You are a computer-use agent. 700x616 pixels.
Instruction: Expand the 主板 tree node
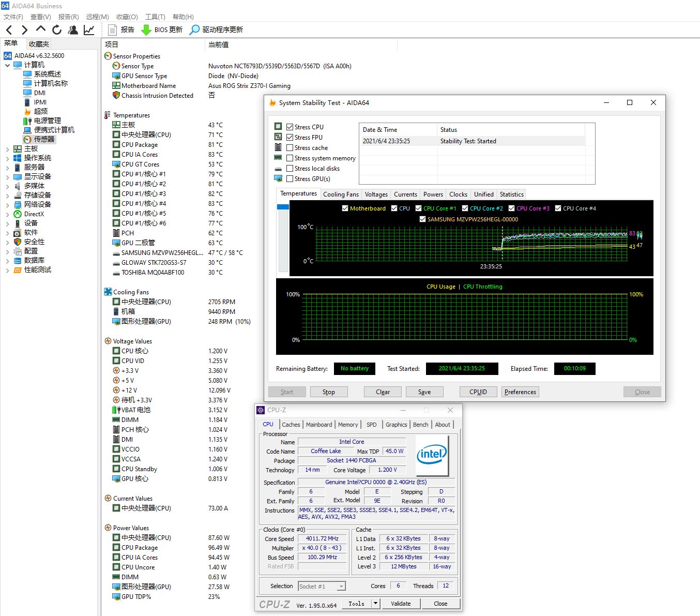7,149
